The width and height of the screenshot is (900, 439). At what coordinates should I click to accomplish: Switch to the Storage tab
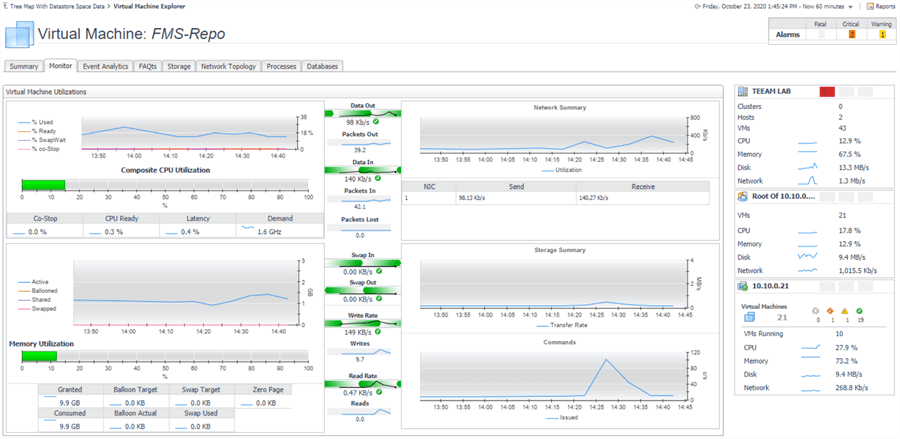point(179,67)
